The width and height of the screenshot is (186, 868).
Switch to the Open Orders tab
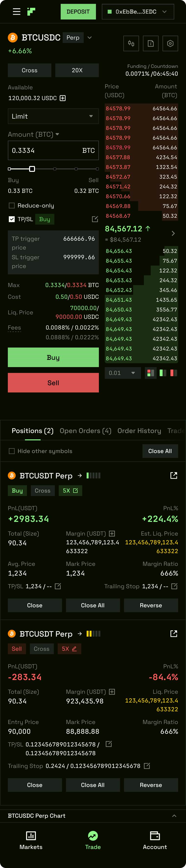(x=85, y=431)
